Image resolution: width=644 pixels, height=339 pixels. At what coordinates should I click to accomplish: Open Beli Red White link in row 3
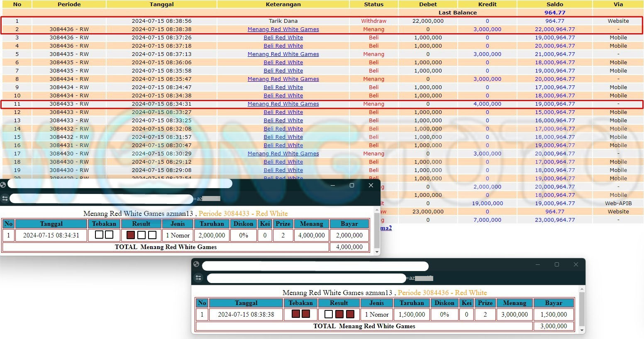coord(283,38)
